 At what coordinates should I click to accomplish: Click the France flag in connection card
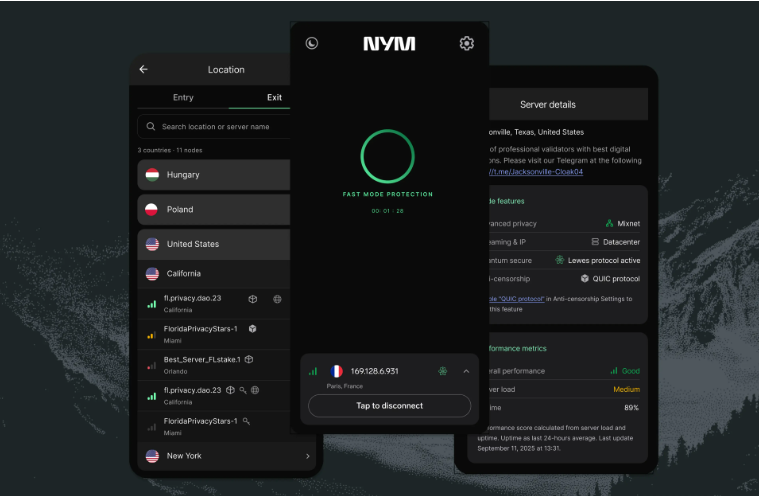point(336,371)
